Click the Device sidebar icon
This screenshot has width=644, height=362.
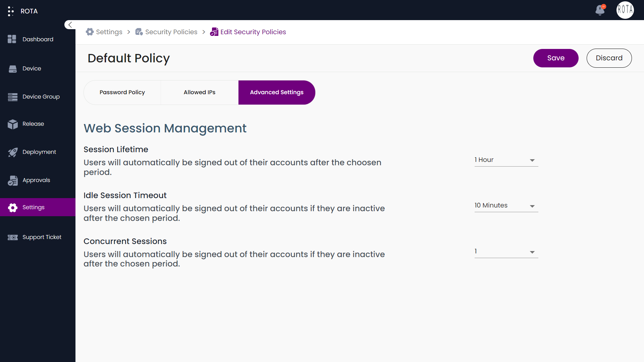coord(13,68)
